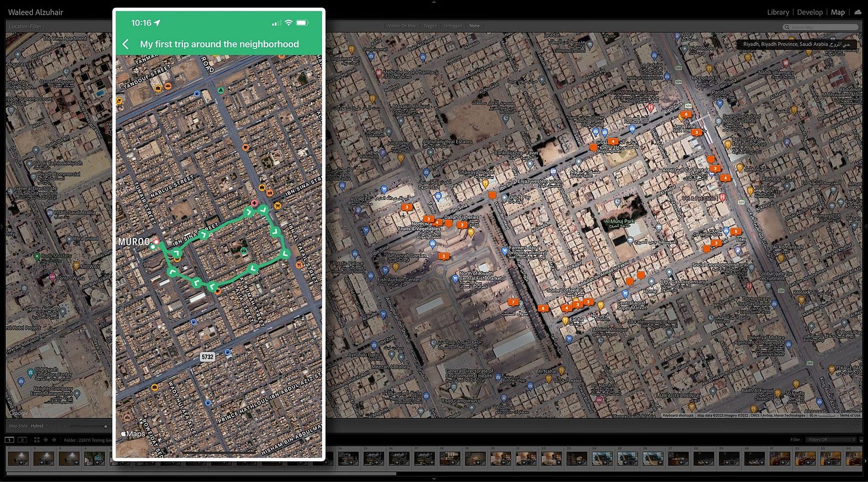The image size is (868, 482).
Task: Click photo marker 6 near Java Time
Action: click(686, 113)
